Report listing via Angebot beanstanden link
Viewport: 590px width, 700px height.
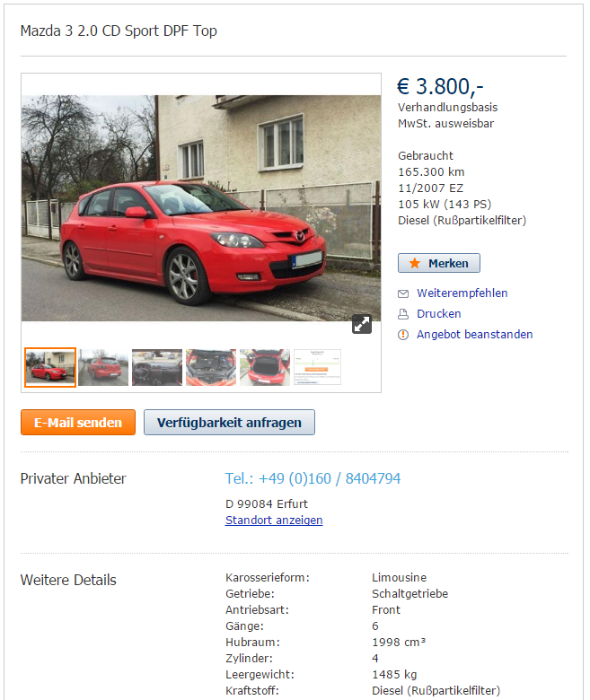pyautogui.click(x=475, y=335)
